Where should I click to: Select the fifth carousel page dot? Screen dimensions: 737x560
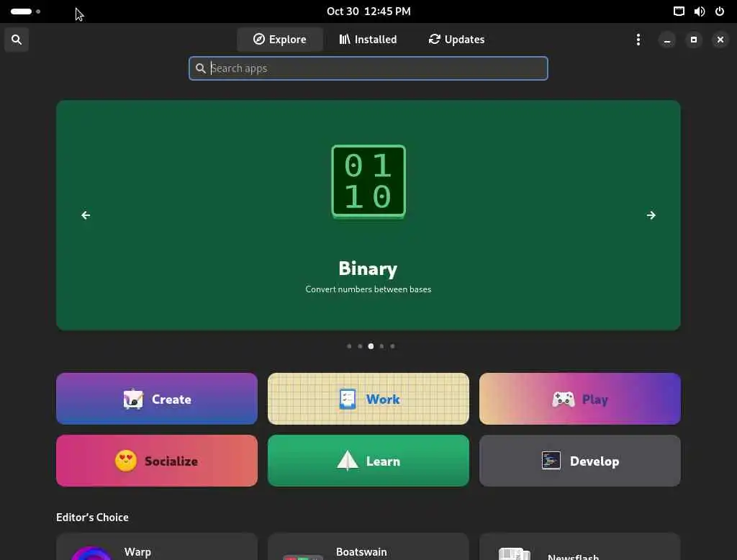(392, 346)
